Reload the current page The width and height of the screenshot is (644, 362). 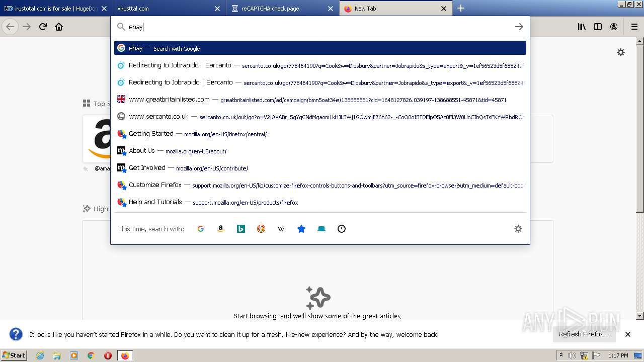pos(43,27)
